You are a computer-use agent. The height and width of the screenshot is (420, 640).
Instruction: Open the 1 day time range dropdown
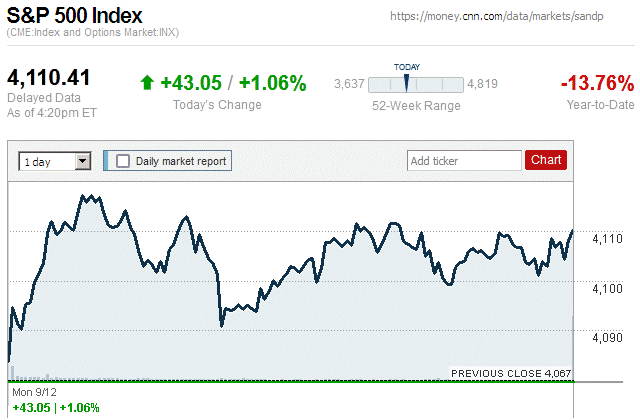(x=55, y=160)
